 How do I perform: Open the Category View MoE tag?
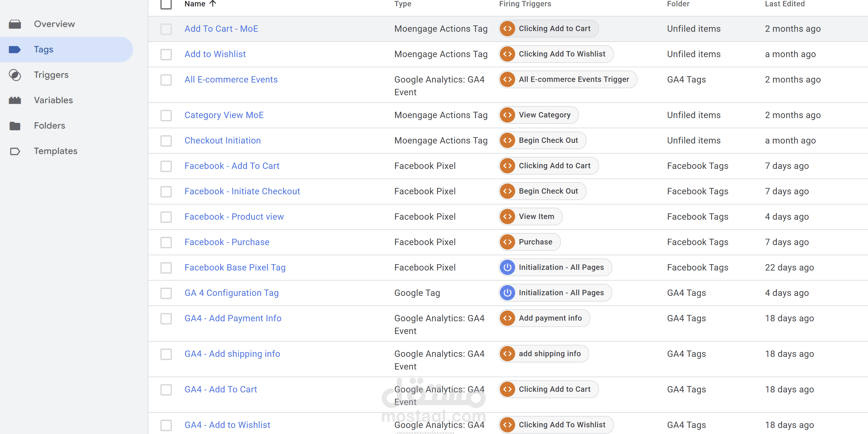click(x=224, y=115)
